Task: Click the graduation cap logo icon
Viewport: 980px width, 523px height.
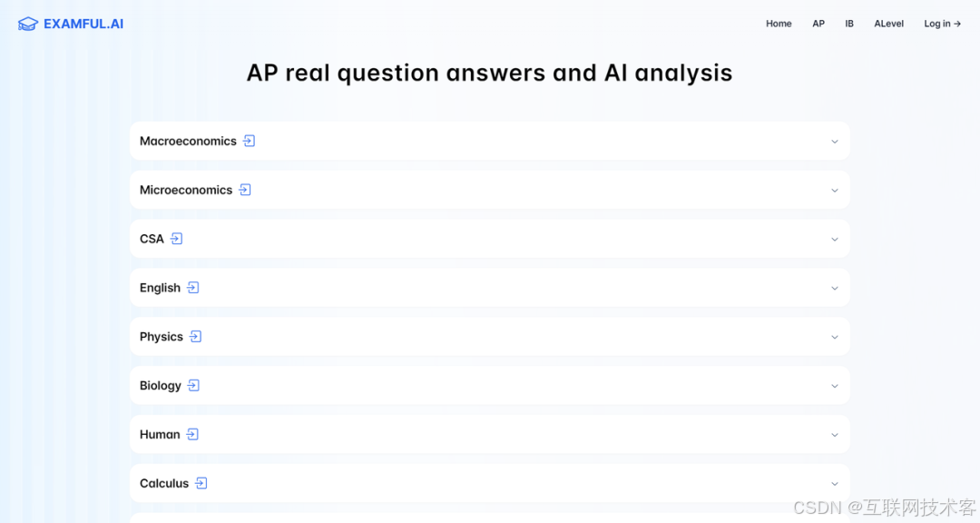Action: click(x=27, y=24)
